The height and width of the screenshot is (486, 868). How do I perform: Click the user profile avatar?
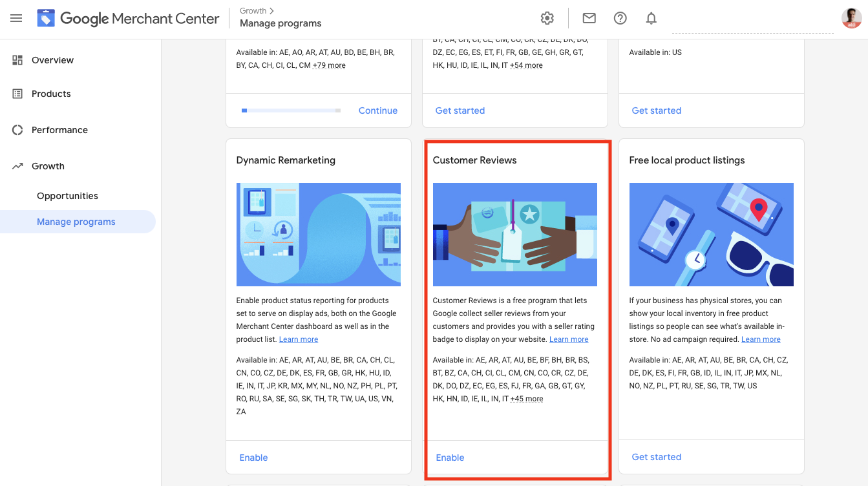tap(851, 18)
